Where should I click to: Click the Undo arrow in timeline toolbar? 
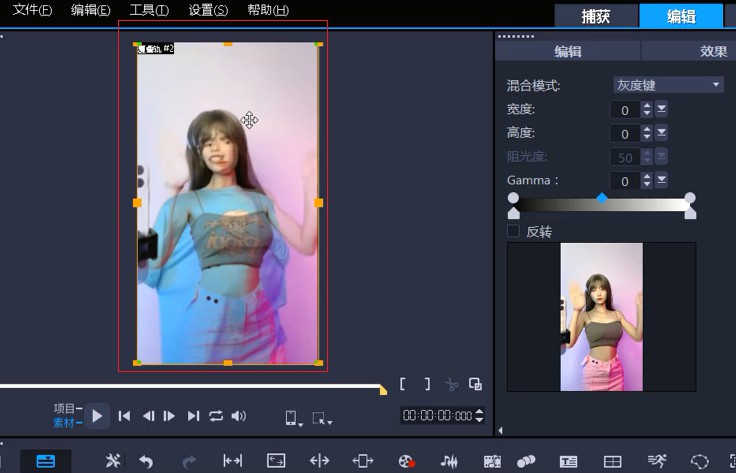[x=146, y=461]
